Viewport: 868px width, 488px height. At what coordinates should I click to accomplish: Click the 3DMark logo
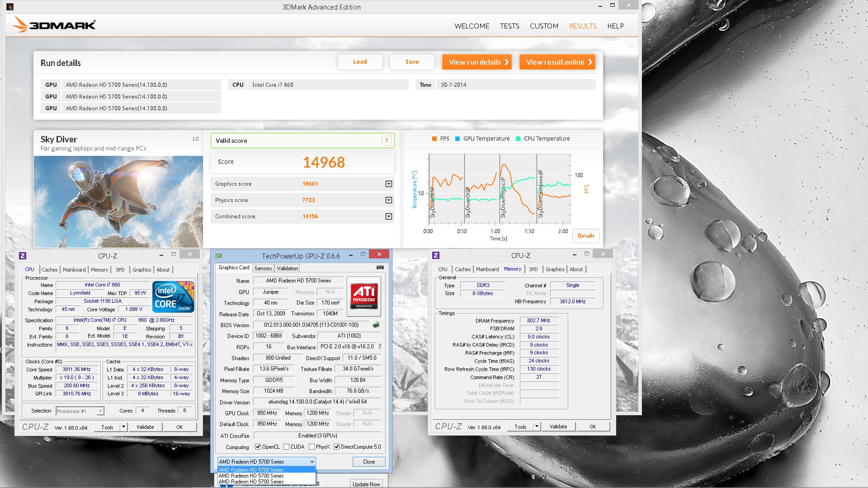[54, 24]
